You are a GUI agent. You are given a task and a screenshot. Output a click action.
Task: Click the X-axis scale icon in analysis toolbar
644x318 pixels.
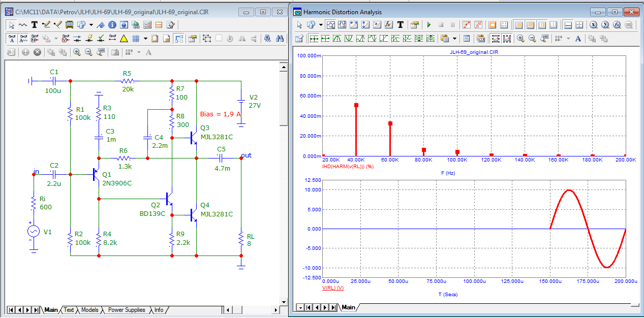(x=496, y=38)
